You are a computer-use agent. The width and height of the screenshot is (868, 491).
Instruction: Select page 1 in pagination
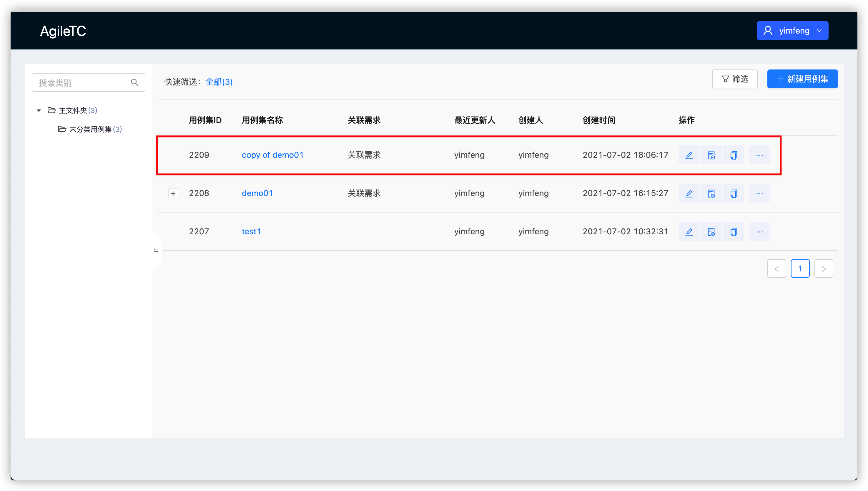(x=800, y=269)
